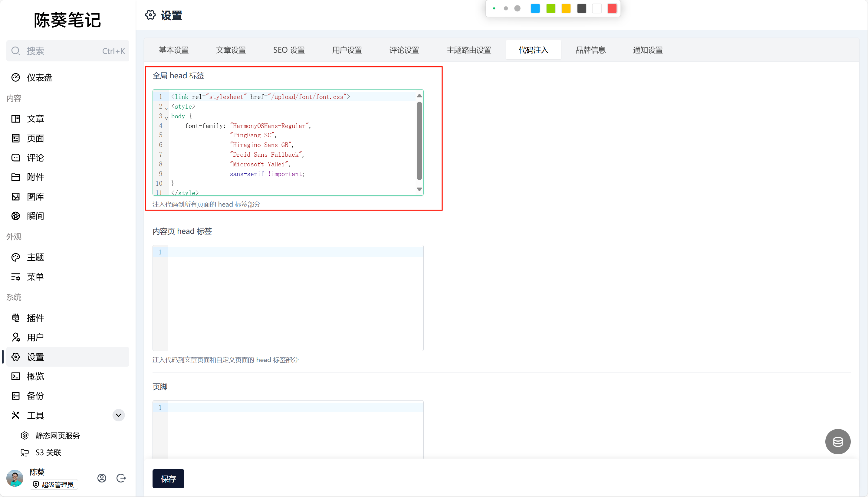The height and width of the screenshot is (497, 868).
Task: Click the code editor scrollbar down arrow
Action: 419,189
